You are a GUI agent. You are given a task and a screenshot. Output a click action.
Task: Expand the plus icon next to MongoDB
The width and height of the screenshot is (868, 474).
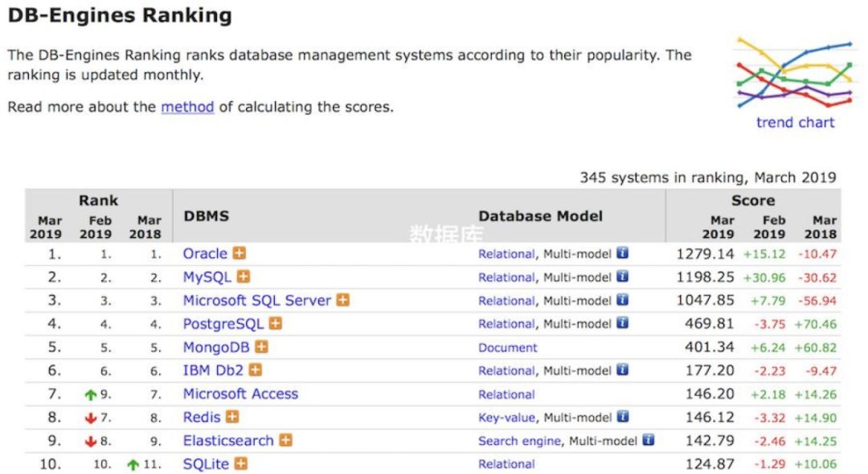(x=262, y=347)
